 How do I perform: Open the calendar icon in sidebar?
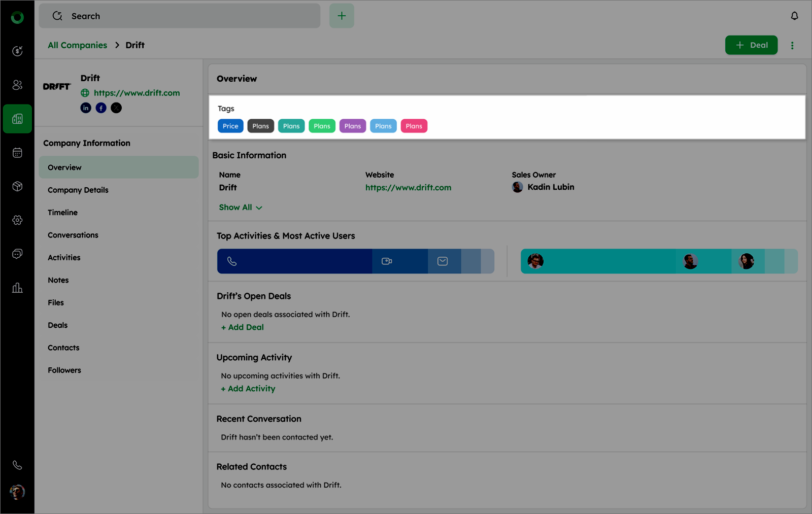[x=17, y=153]
